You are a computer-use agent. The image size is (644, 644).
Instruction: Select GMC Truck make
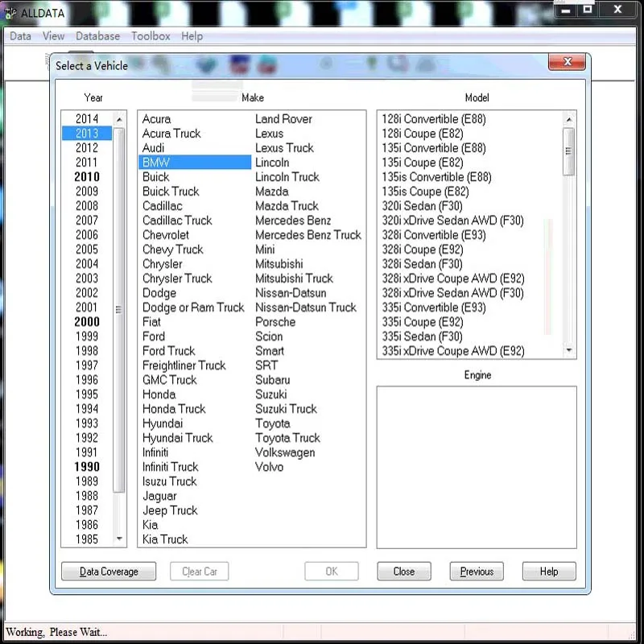169,379
